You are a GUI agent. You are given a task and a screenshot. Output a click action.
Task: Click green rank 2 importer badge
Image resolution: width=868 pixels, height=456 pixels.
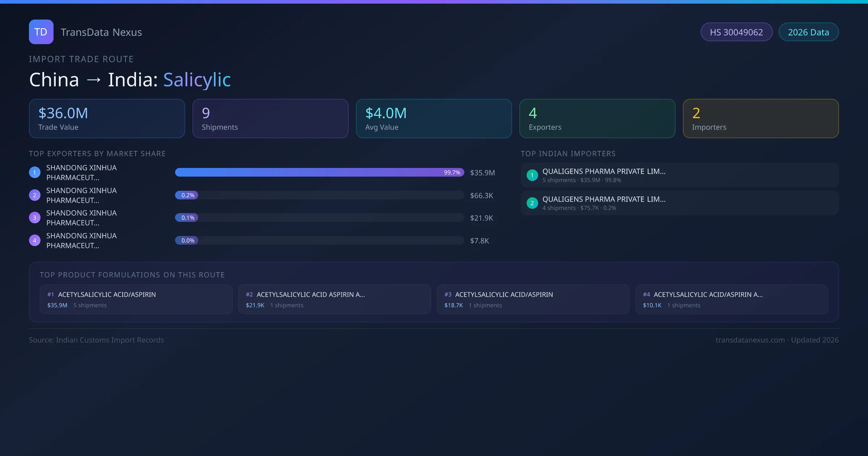[x=532, y=203]
